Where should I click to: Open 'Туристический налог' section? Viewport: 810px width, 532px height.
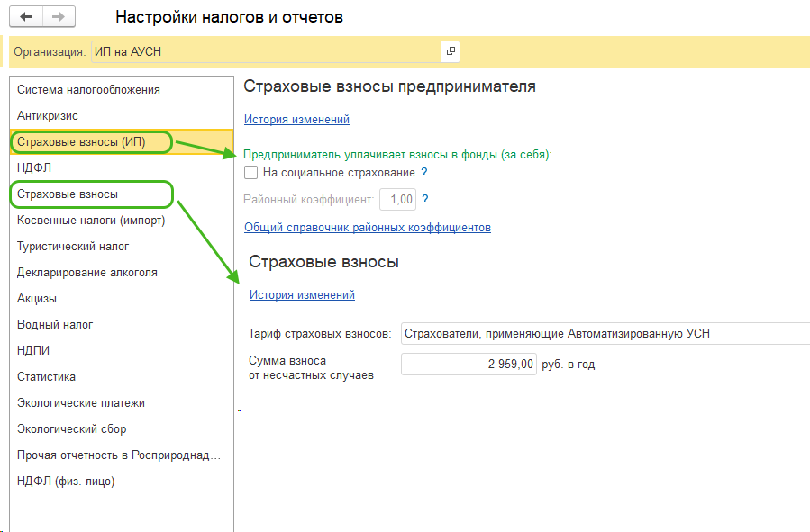(x=73, y=246)
